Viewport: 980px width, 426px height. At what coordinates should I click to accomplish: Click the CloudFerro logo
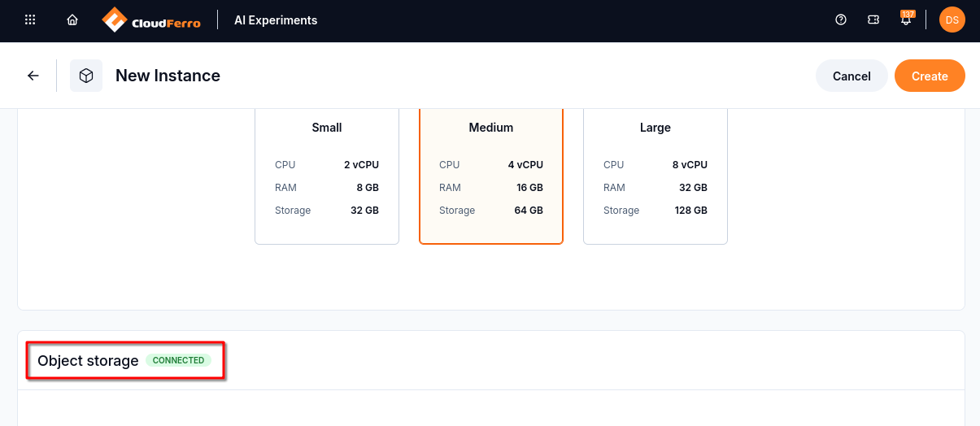(x=151, y=20)
